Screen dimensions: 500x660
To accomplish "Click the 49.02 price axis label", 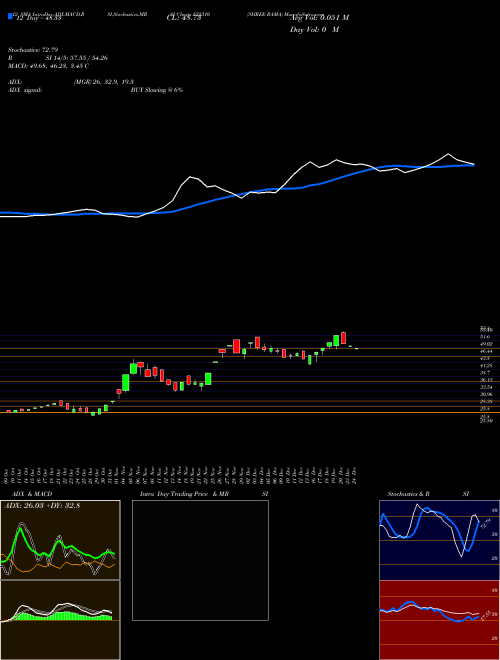I will point(486,344).
